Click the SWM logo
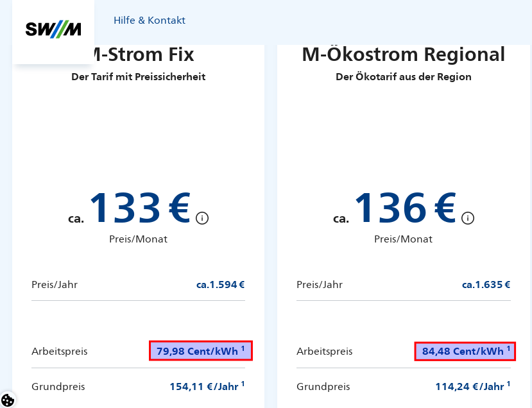The image size is (532, 408). 53,29
